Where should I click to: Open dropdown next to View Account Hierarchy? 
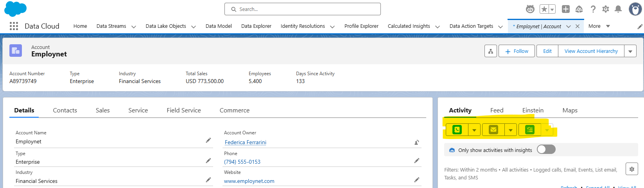[630, 51]
